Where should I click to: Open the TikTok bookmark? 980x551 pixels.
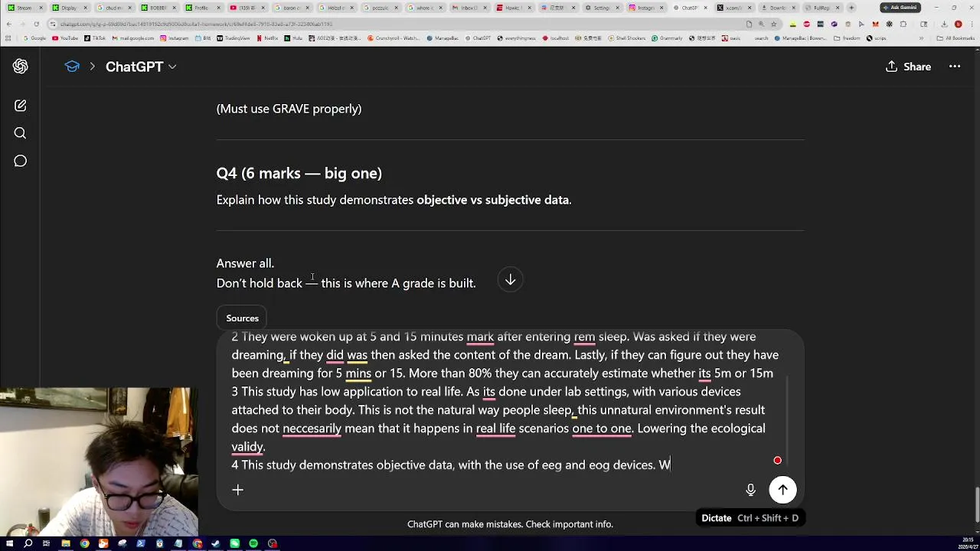point(94,38)
